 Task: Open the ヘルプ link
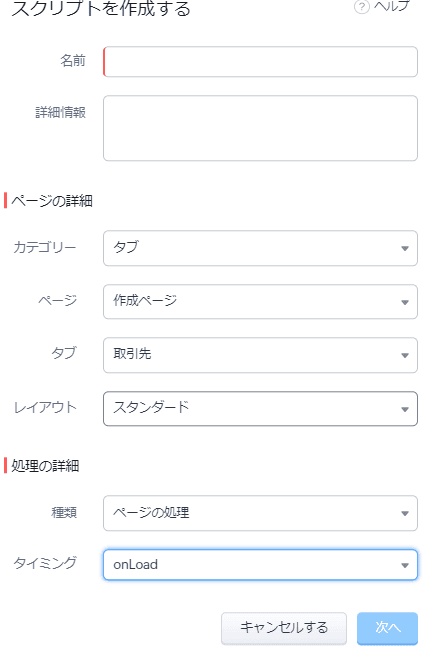click(392, 6)
